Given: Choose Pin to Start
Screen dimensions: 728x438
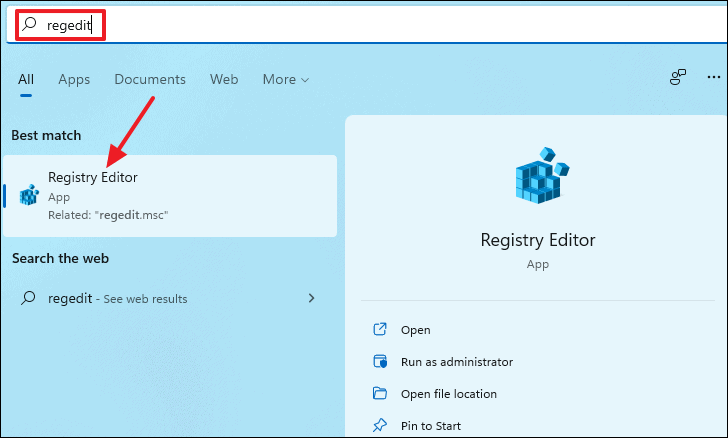Looking at the screenshot, I should point(431,426).
